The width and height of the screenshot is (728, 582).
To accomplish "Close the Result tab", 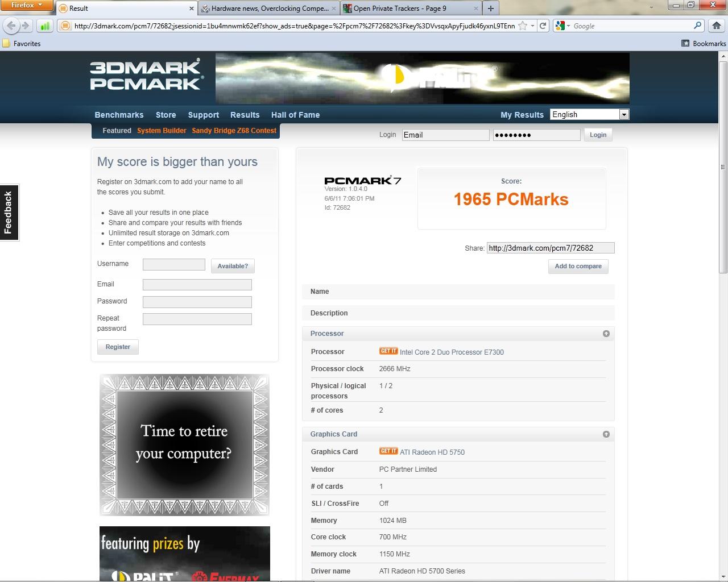I will [191, 9].
